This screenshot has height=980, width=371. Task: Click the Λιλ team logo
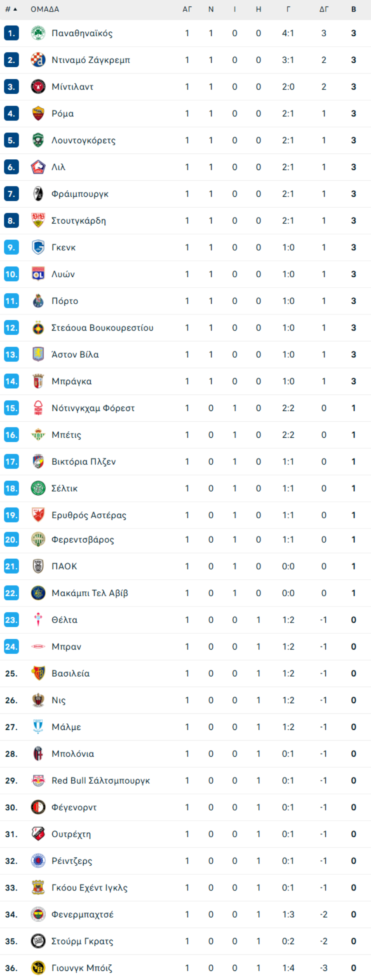click(38, 167)
